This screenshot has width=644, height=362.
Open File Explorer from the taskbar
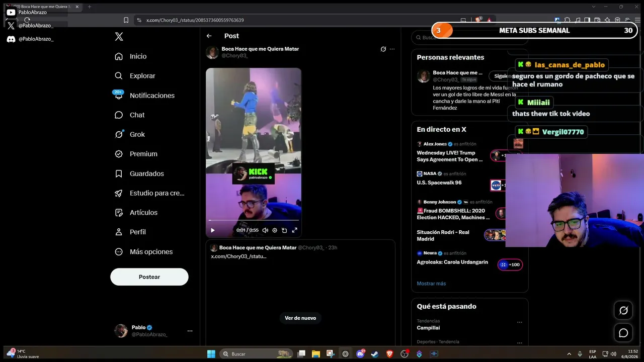(315, 354)
